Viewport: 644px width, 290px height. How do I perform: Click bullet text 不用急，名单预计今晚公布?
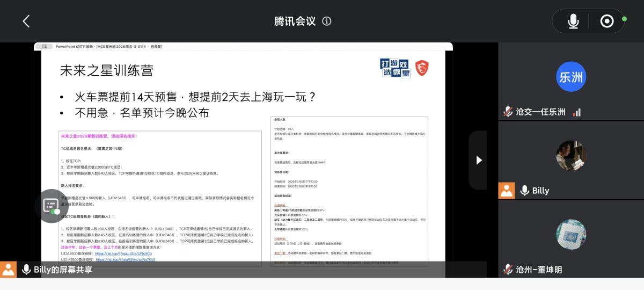142,113
